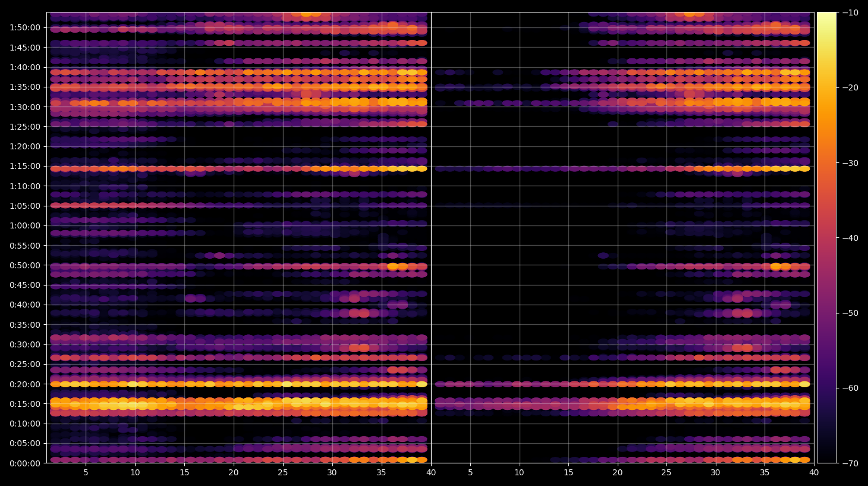Click the 1:45:00 time axis label

point(25,48)
